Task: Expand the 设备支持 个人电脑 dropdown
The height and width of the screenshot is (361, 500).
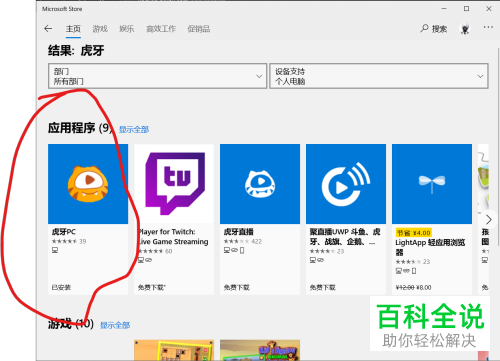Action: 379,76
